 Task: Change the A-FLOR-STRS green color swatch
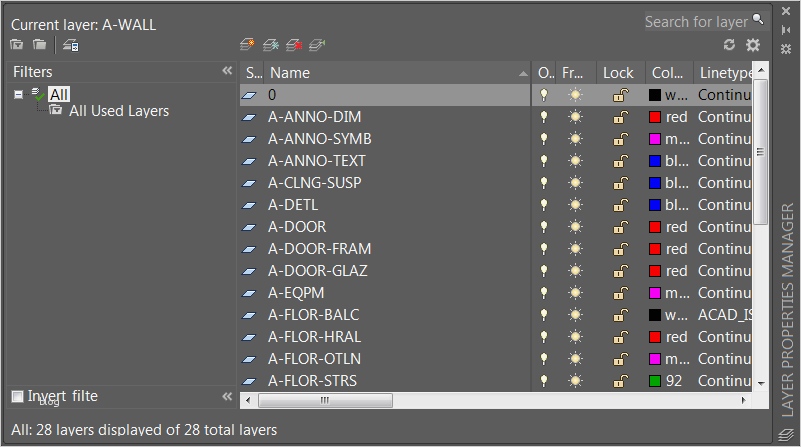click(x=655, y=381)
